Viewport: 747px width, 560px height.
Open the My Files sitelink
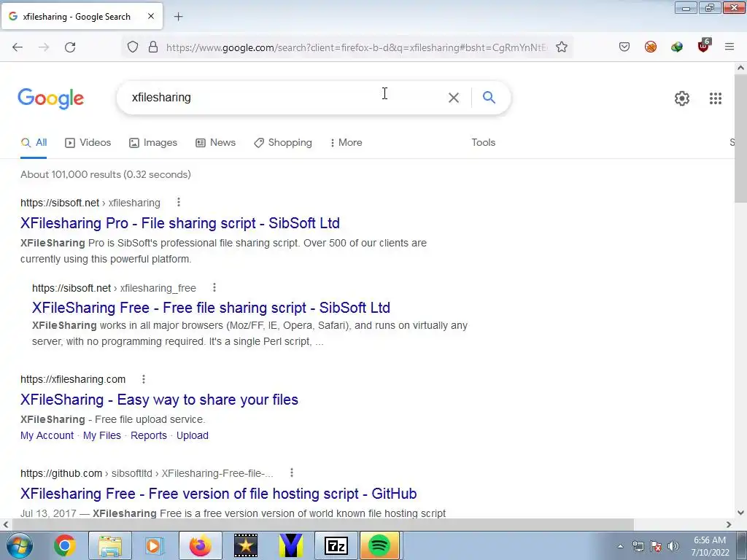pyautogui.click(x=102, y=435)
